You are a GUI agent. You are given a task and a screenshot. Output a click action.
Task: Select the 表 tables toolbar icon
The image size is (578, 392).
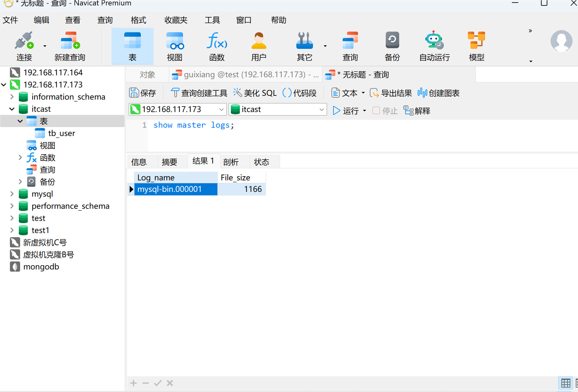click(133, 46)
